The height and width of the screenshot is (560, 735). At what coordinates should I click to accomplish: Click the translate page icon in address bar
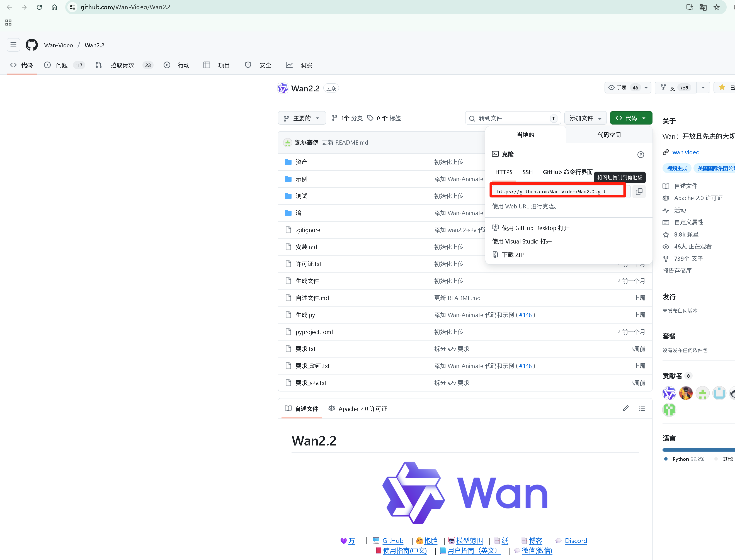tap(703, 7)
